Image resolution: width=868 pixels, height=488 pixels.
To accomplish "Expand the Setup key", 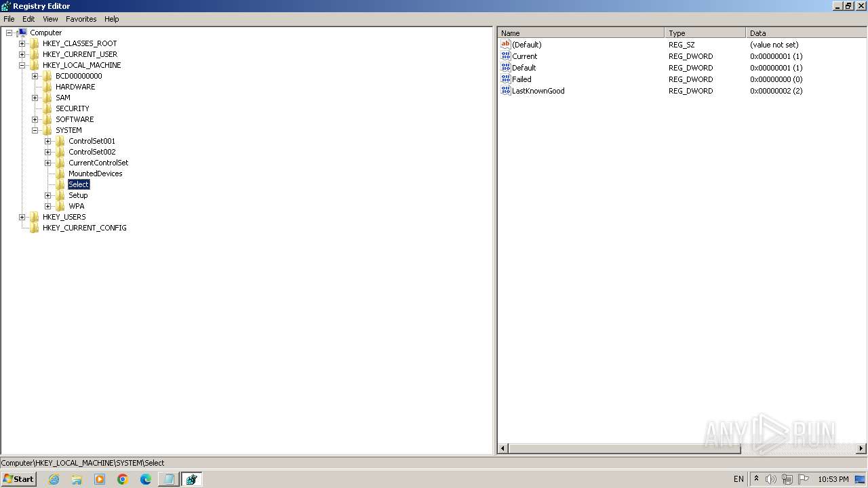I will (x=48, y=195).
